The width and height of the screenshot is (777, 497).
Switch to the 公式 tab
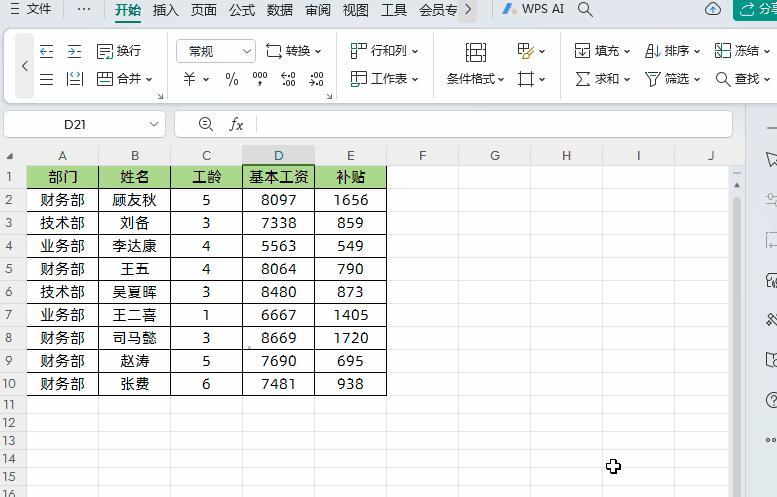pyautogui.click(x=242, y=10)
